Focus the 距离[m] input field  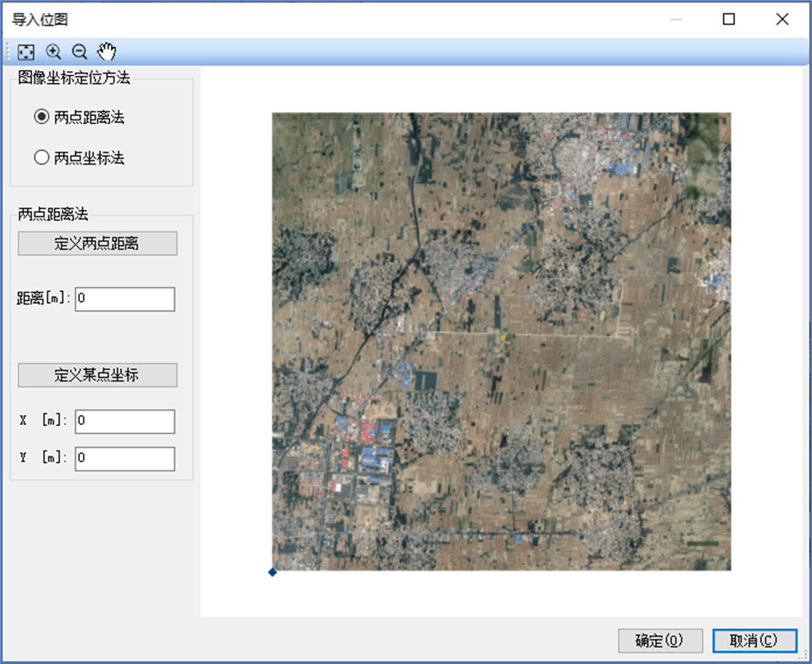125,299
